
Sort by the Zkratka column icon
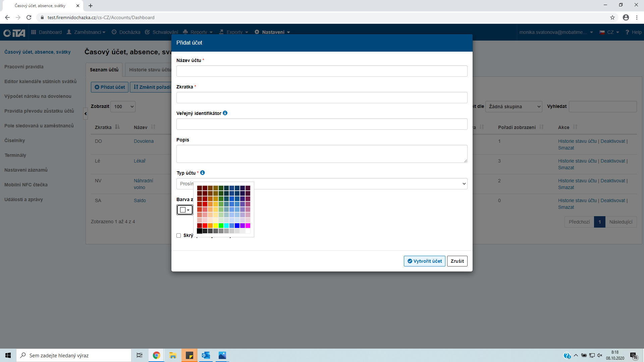point(117,127)
